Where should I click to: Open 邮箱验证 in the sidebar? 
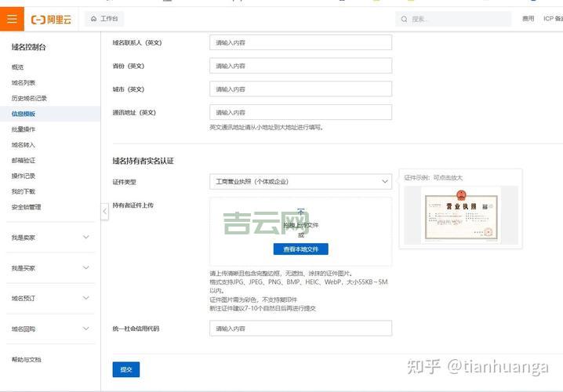pyautogui.click(x=24, y=161)
